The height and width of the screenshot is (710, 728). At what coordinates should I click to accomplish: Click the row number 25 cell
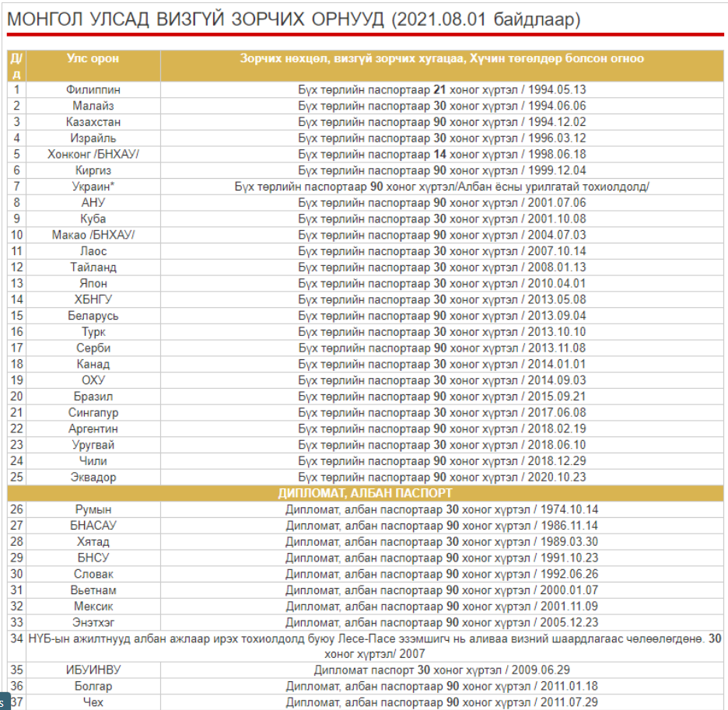(16, 477)
